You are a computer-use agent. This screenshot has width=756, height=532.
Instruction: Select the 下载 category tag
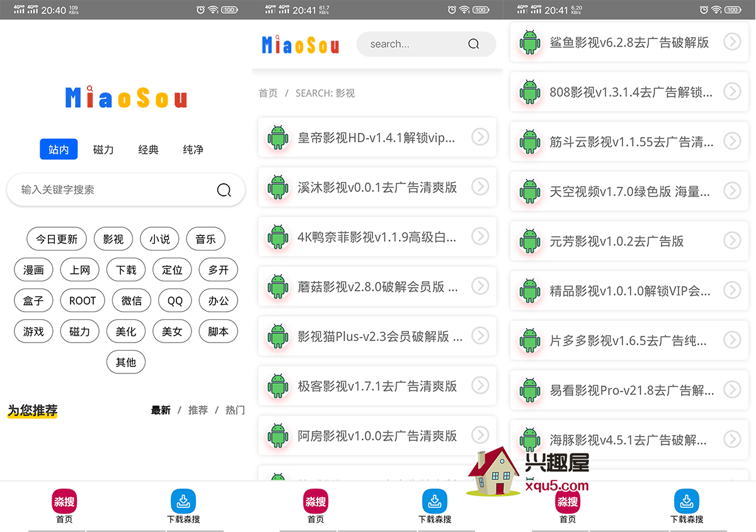pos(126,270)
